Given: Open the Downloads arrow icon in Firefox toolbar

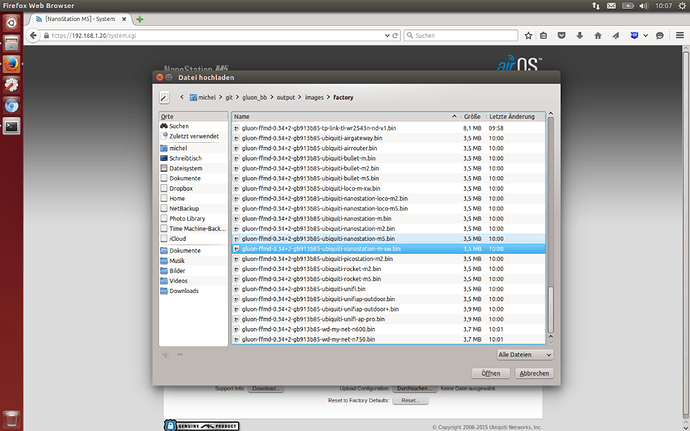Looking at the screenshot, I should pos(580,36).
